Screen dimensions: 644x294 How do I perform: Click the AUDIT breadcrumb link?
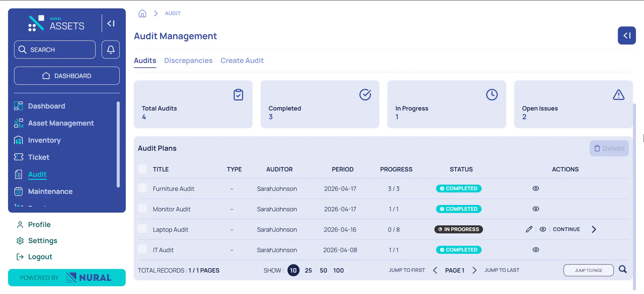pos(173,13)
